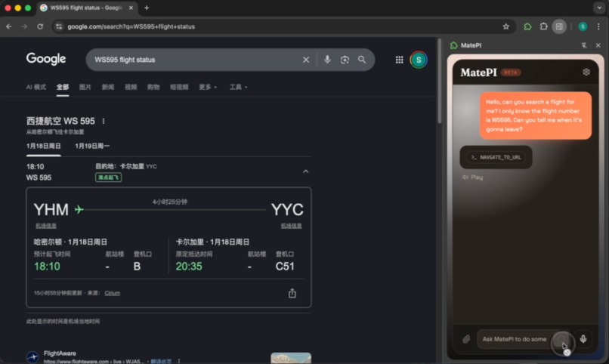Select the 1月18日周日 date tab
This screenshot has width=609, height=364.
coord(44,147)
